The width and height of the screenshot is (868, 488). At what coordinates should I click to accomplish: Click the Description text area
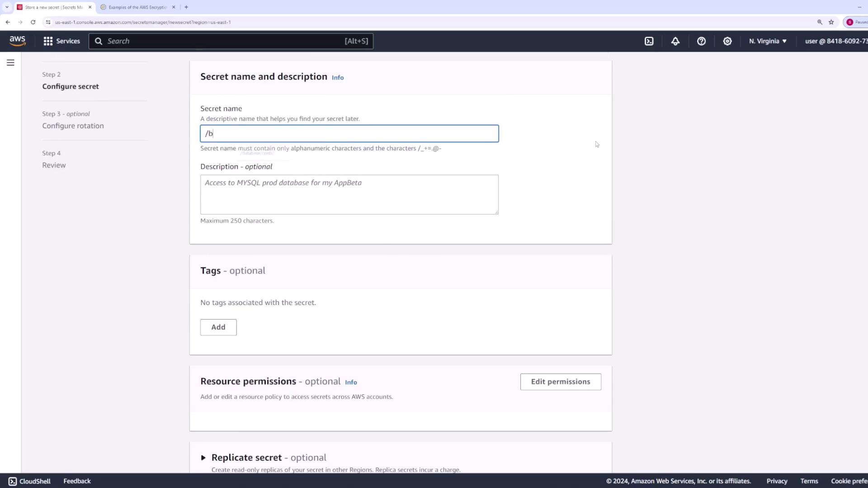[x=349, y=194]
